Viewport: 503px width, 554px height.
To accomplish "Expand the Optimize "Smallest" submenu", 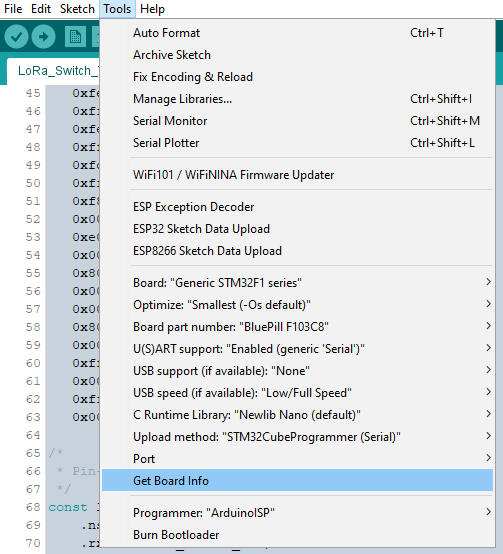I will (x=297, y=305).
